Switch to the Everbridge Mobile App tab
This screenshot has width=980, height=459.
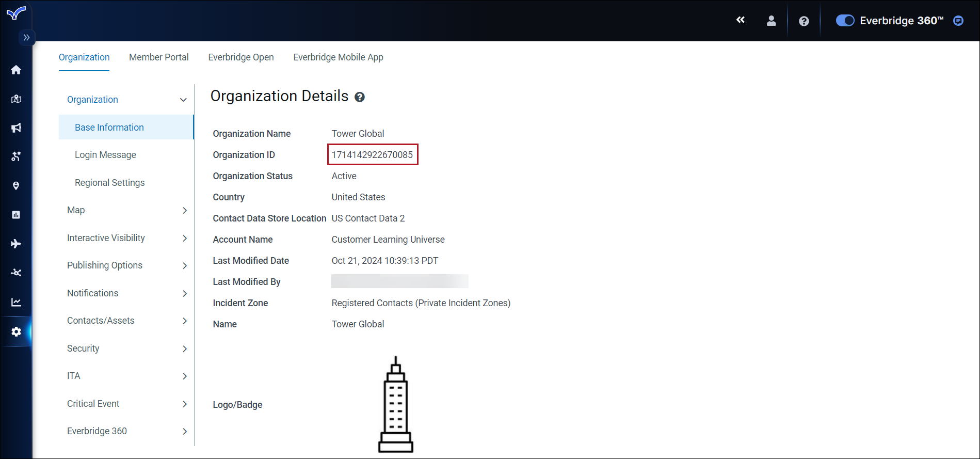[339, 57]
